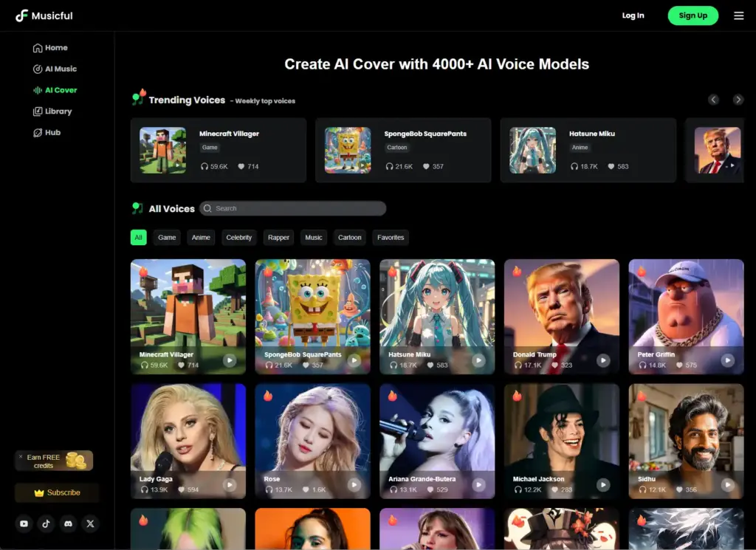Open the hamburger menu icon
The image size is (756, 550).
(738, 16)
